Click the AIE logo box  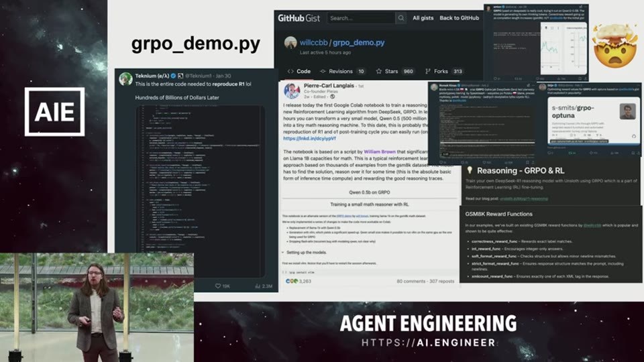(54, 112)
